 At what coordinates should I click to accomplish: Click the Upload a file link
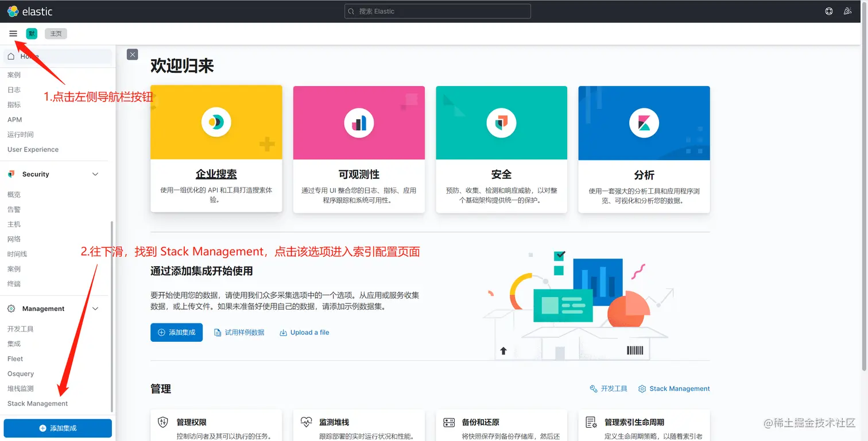point(304,333)
